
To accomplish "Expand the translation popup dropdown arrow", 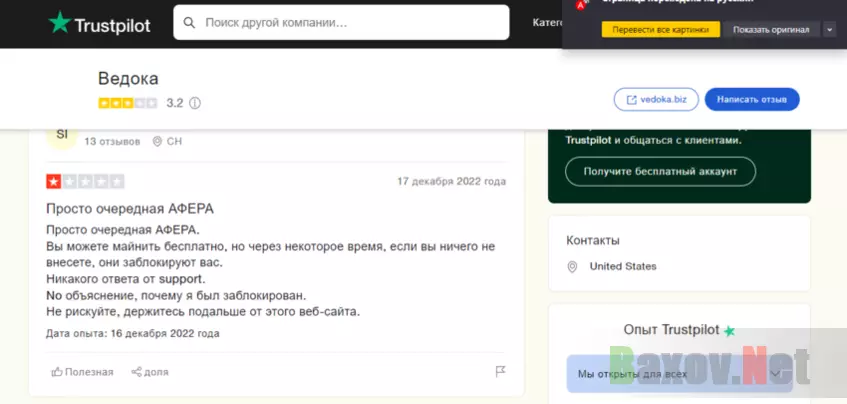I will 830,30.
